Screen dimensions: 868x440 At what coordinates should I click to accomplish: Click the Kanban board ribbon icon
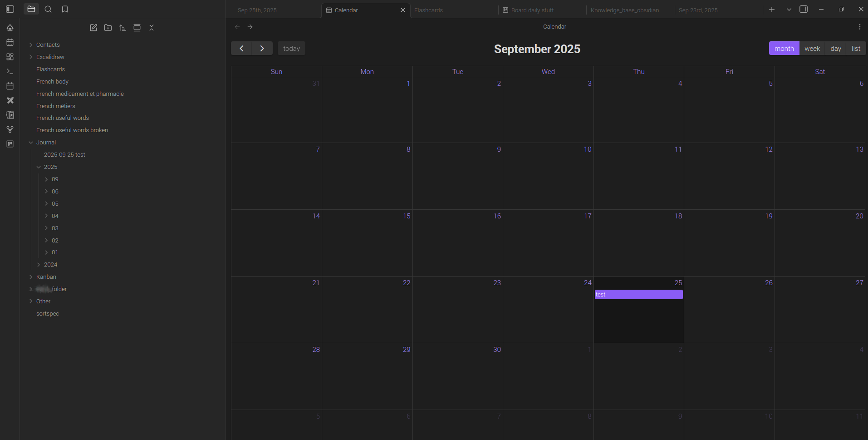[x=10, y=144]
